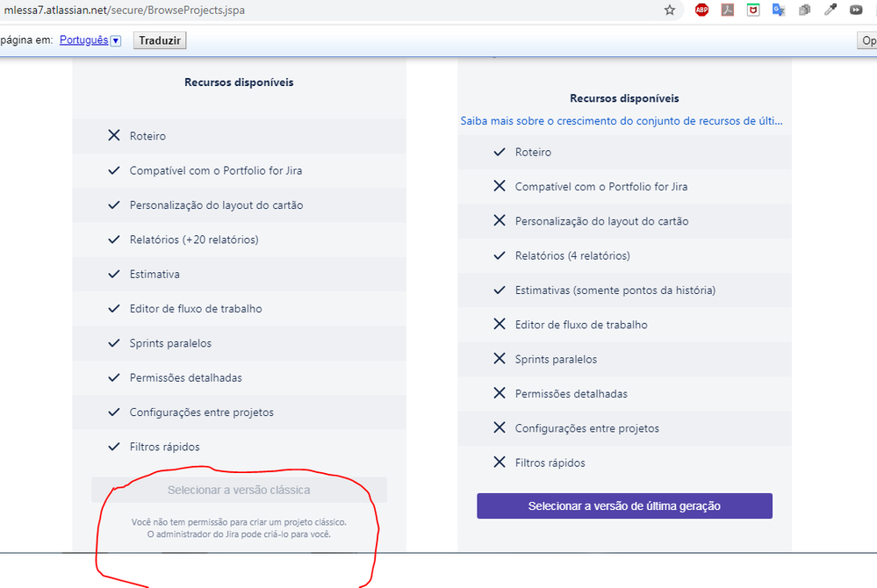Click checkmark beside Relatórios (4 relatórios)
The width and height of the screenshot is (877, 588).
pos(500,255)
